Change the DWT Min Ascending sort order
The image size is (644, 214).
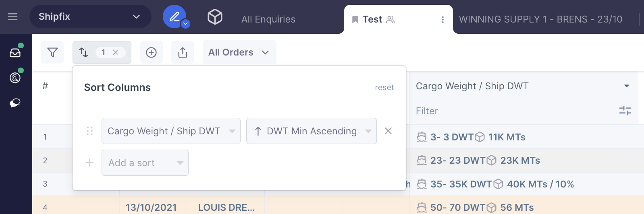point(311,131)
